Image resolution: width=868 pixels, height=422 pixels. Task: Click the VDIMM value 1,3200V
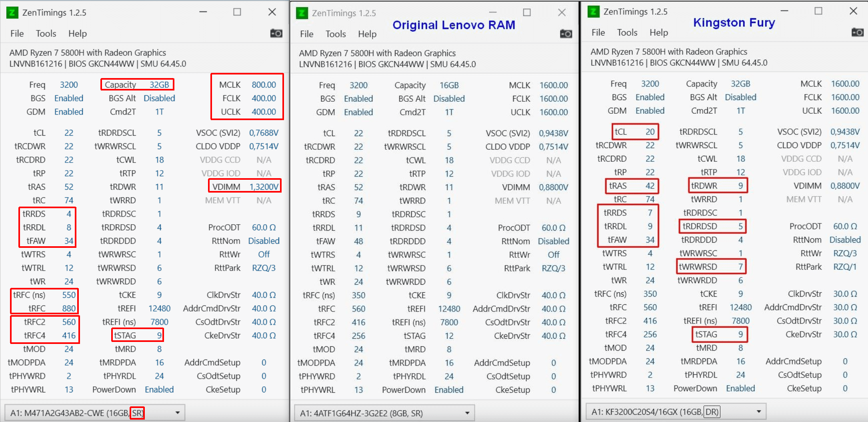point(264,187)
